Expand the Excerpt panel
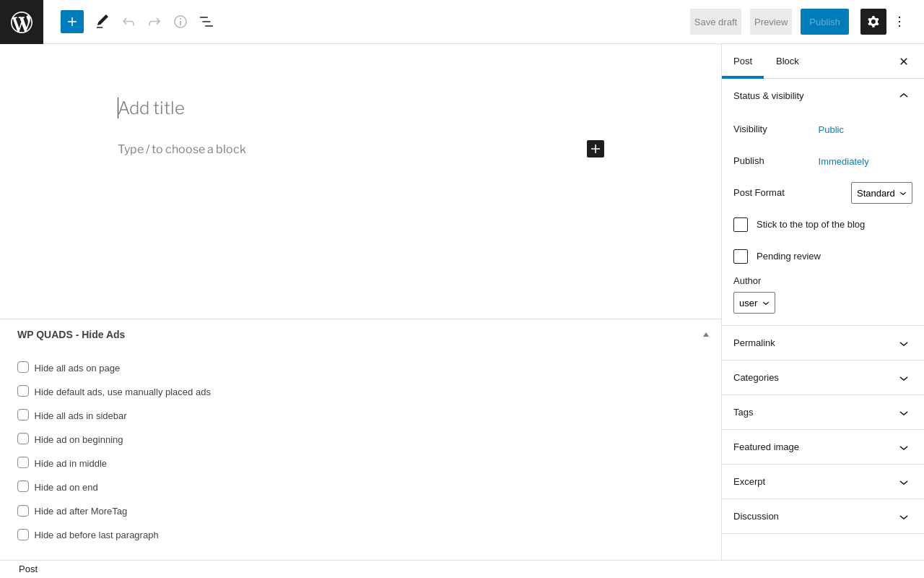 [x=823, y=482]
